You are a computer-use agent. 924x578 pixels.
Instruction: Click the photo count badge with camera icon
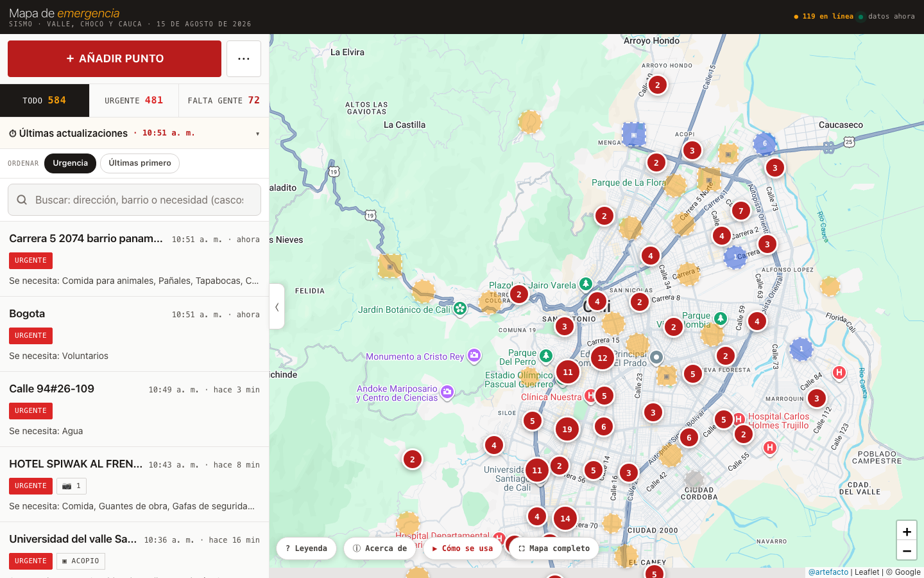click(x=71, y=486)
